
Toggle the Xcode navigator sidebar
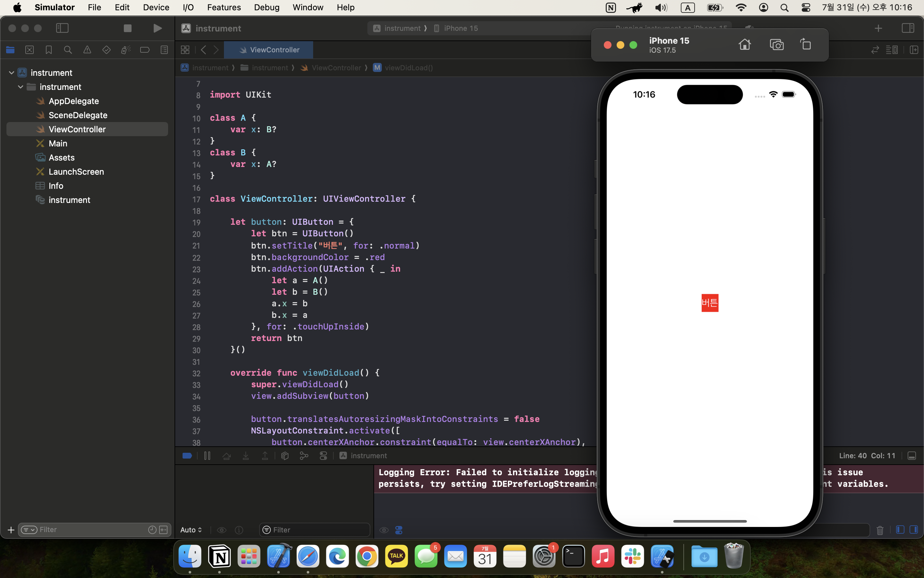pyautogui.click(x=62, y=28)
